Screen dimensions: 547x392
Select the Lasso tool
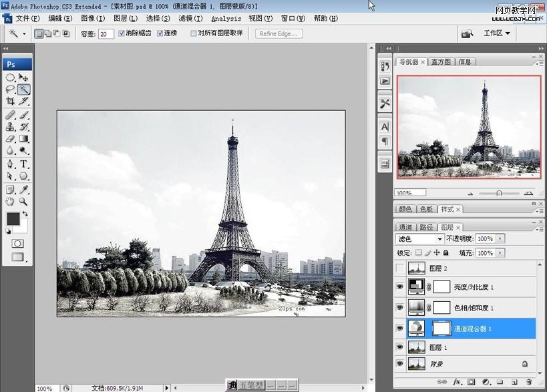10,89
